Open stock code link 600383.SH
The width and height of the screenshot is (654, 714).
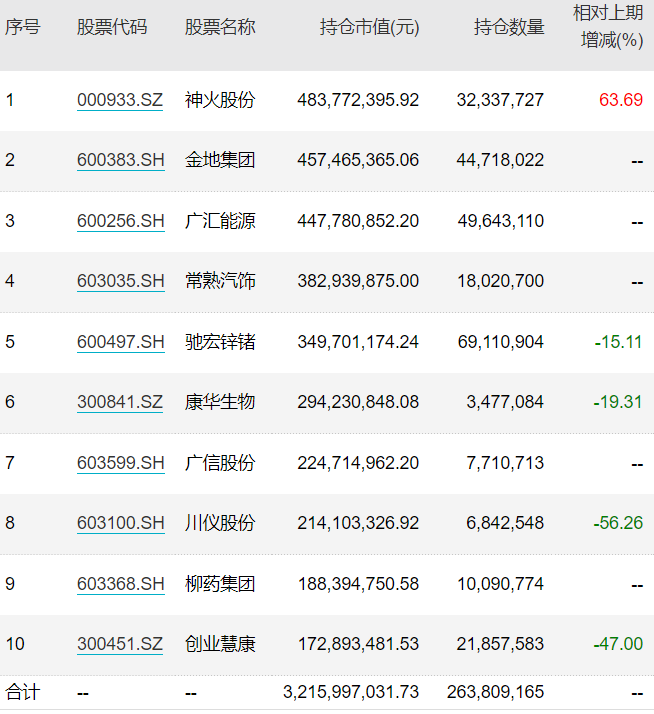121,160
